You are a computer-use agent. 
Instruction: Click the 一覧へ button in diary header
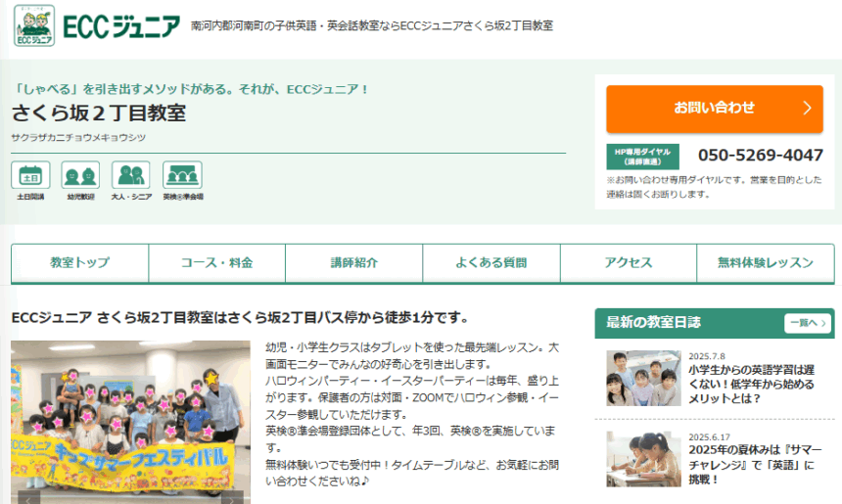807,323
